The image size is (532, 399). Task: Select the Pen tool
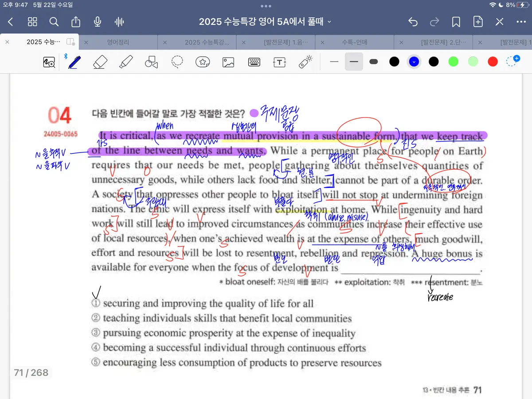coord(74,62)
